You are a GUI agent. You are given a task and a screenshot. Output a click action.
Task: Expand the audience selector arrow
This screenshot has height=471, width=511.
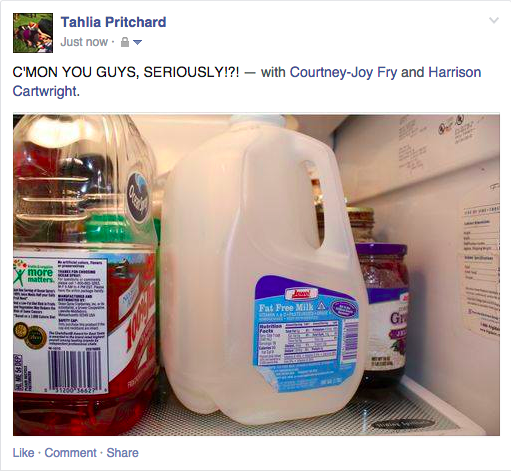click(137, 42)
